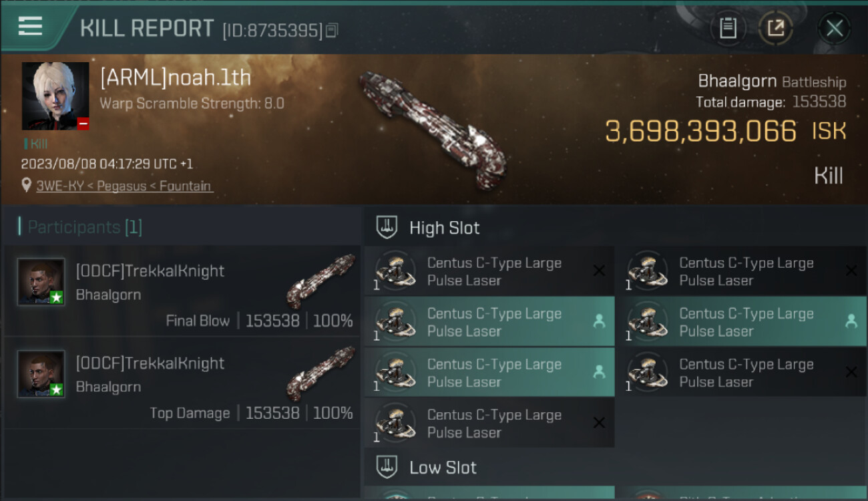Click the High Slot section icon
This screenshot has width=868, height=501.
[387, 228]
